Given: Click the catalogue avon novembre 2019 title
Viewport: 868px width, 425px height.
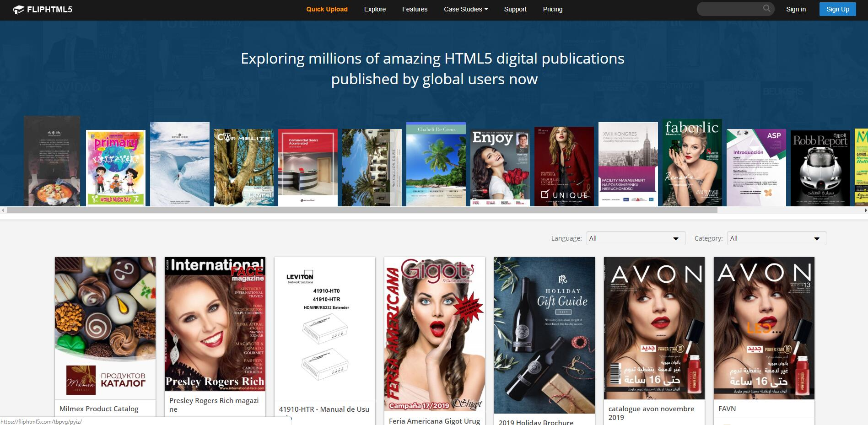Looking at the screenshot, I should tap(652, 413).
